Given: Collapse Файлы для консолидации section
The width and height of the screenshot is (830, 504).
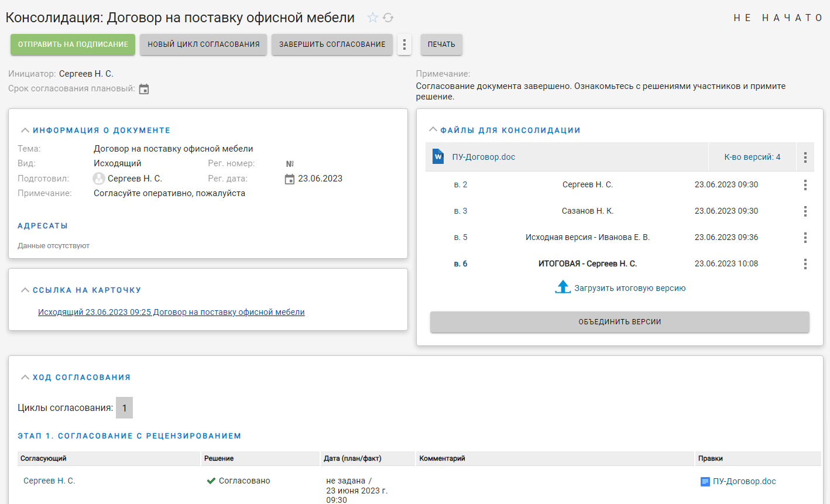Looking at the screenshot, I should tap(433, 130).
